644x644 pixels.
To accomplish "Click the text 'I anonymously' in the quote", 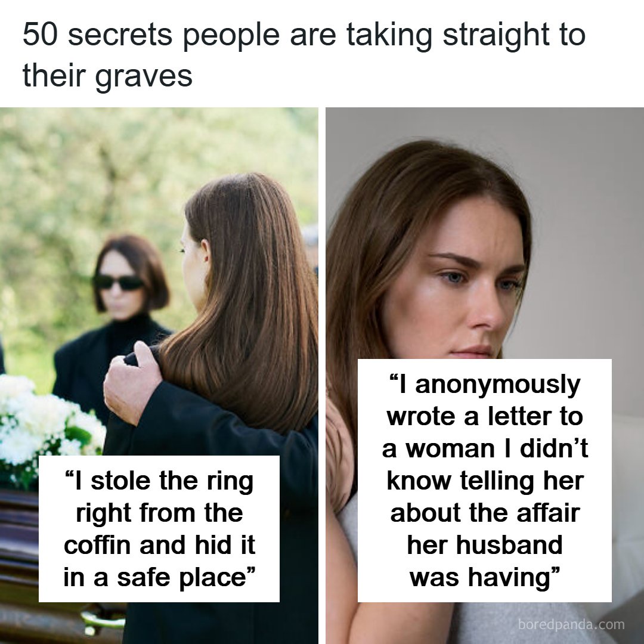I will (485, 385).
